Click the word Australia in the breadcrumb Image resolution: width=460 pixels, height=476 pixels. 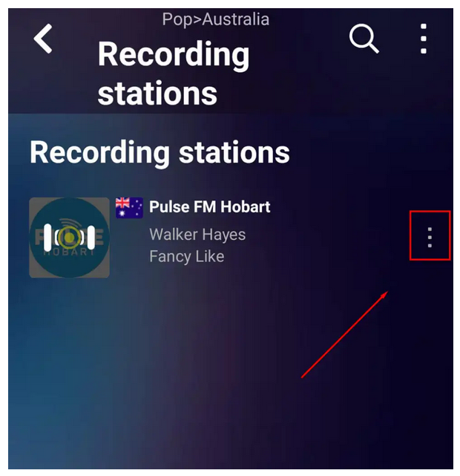[236, 19]
